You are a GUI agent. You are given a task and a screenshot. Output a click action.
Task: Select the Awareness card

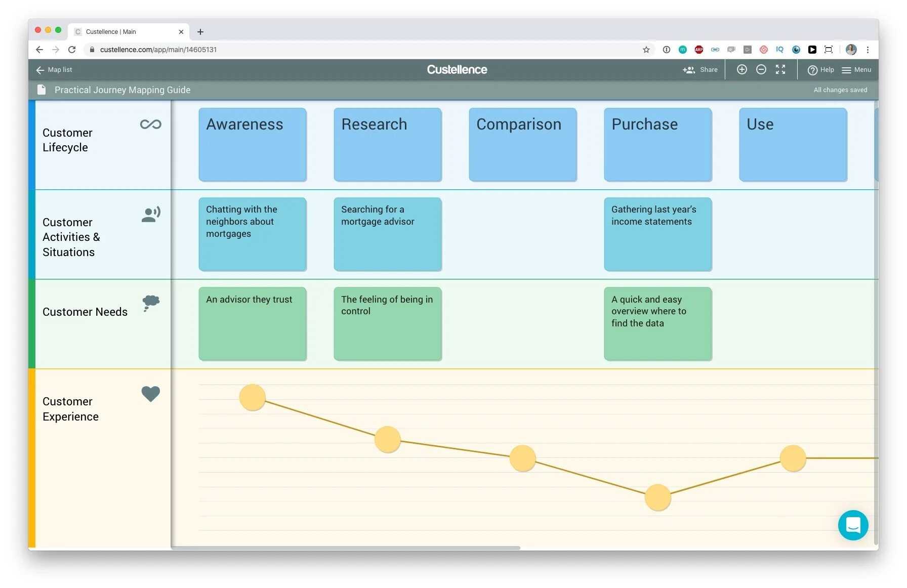point(253,145)
